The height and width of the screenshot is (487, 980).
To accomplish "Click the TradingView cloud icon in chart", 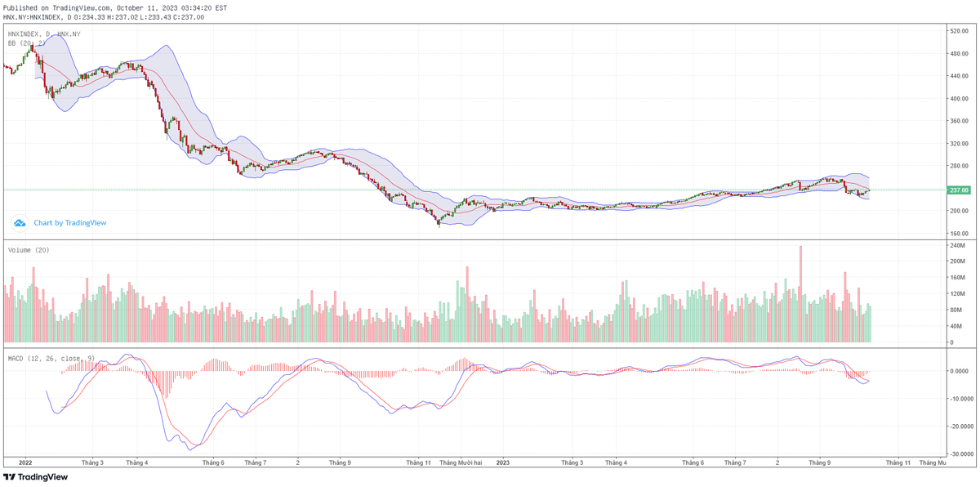I will pyautogui.click(x=19, y=222).
